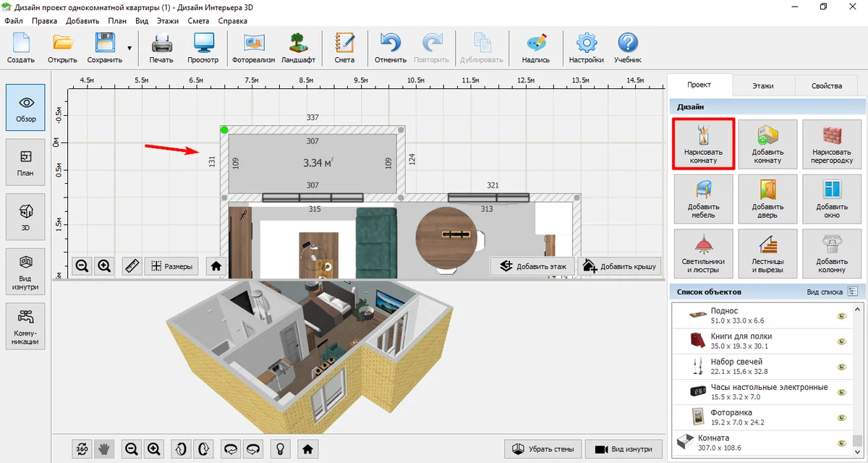This screenshot has height=463, width=868.
Task: Expand the Save button dropdown arrow
Action: 129,48
